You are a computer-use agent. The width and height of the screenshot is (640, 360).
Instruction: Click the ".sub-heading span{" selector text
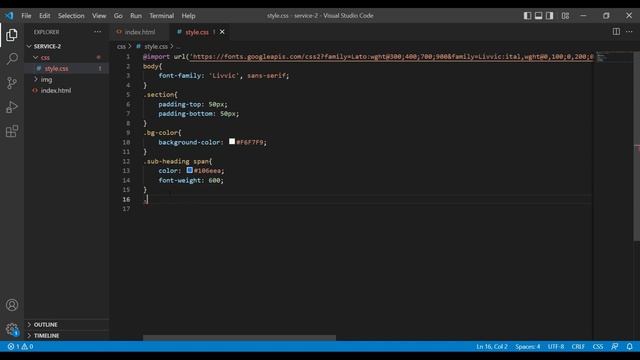point(178,161)
